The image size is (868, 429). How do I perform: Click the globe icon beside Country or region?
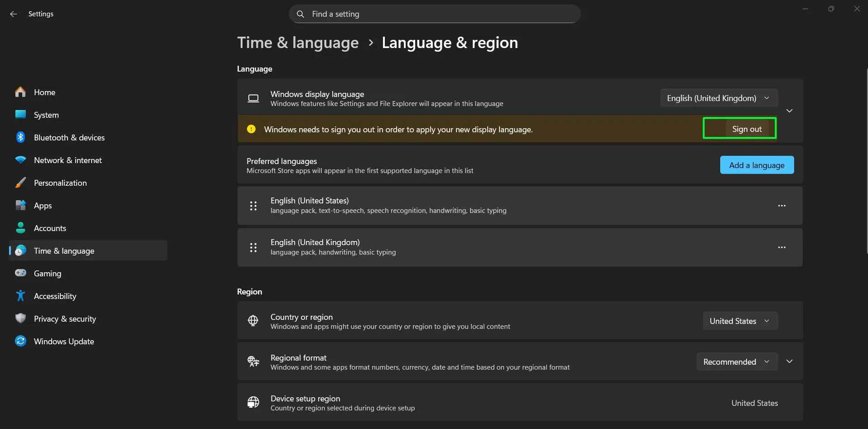(x=253, y=321)
